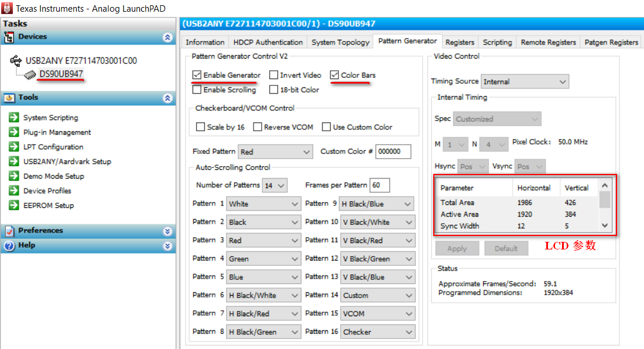Click the DS90UB947 chip icon in the Devices tree
Image resolution: width=644 pixels, height=349 pixels.
click(x=29, y=74)
